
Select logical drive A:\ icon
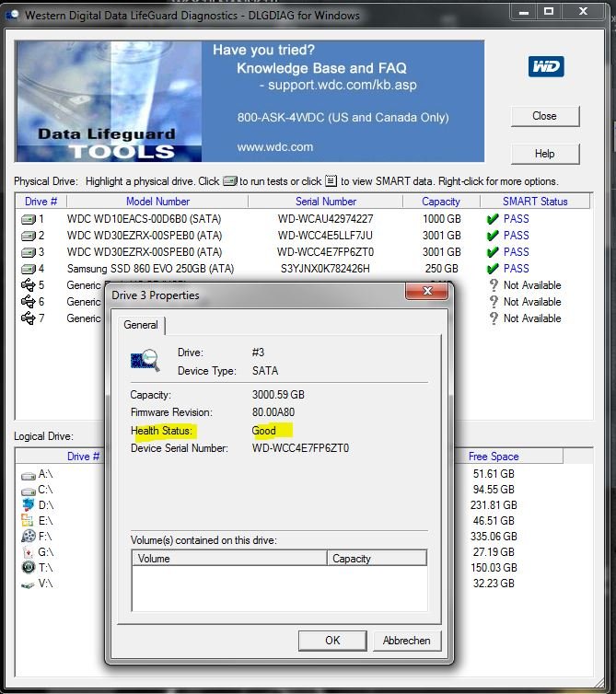pyautogui.click(x=29, y=476)
